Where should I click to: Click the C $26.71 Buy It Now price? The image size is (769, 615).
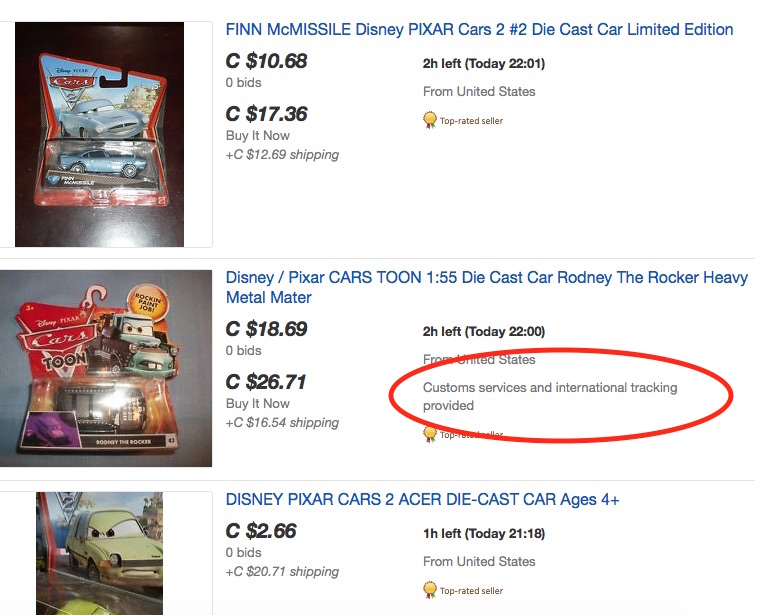point(266,382)
